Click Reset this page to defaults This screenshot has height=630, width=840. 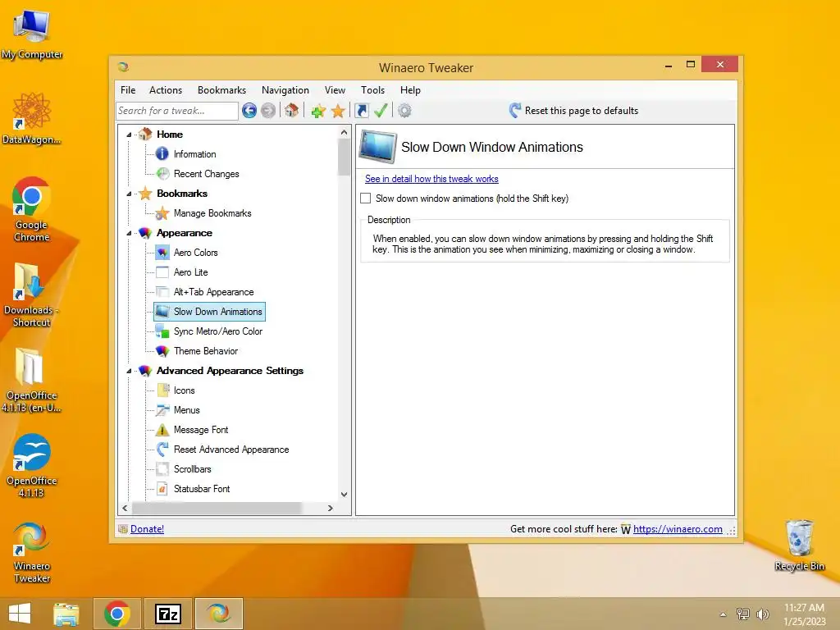tap(573, 111)
